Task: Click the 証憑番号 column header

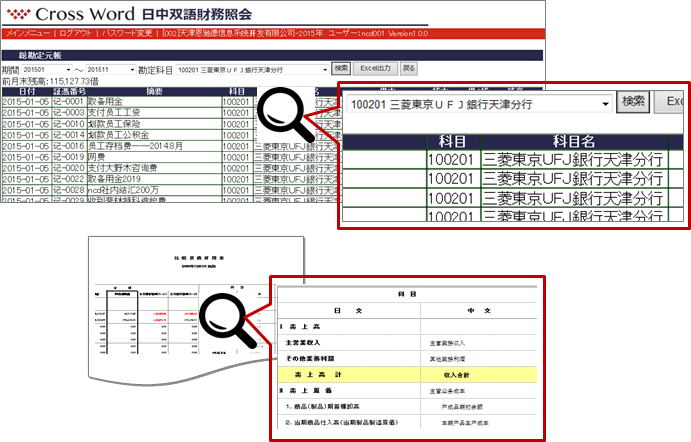Action: coord(69,91)
